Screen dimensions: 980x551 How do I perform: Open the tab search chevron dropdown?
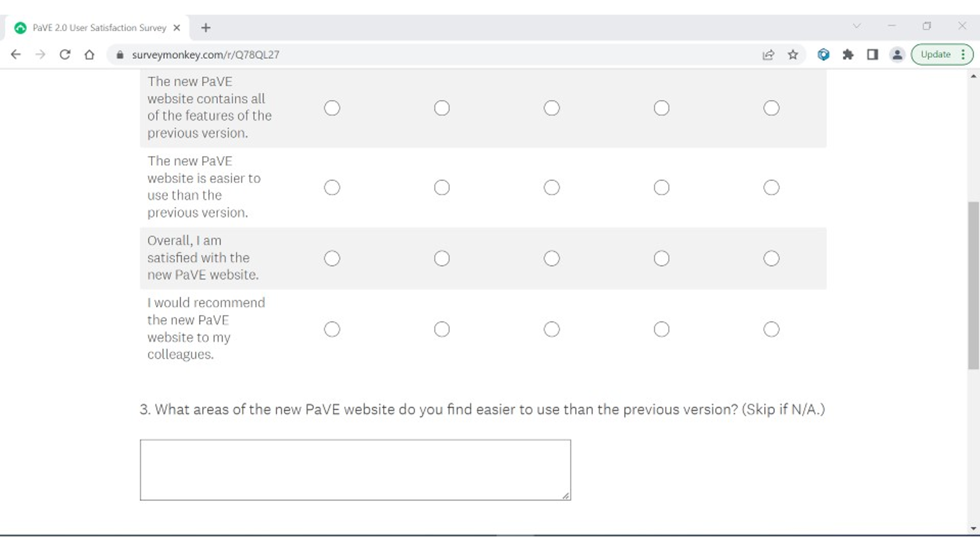pyautogui.click(x=857, y=26)
